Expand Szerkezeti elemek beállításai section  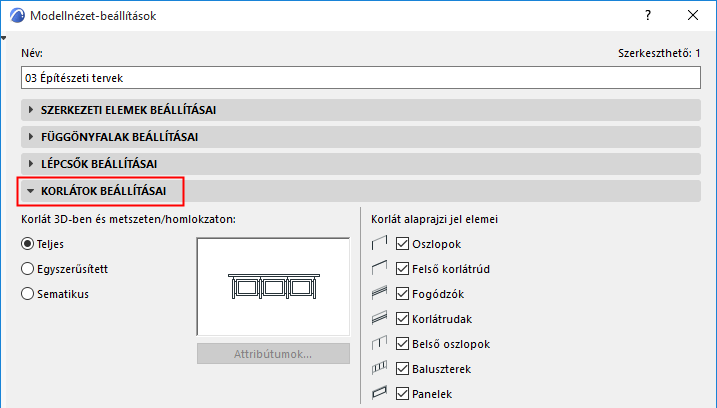(361, 110)
